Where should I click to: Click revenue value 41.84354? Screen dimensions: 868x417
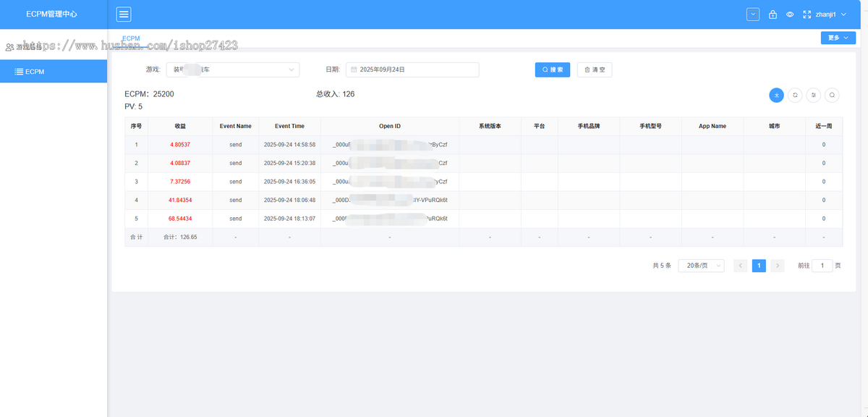pyautogui.click(x=180, y=200)
